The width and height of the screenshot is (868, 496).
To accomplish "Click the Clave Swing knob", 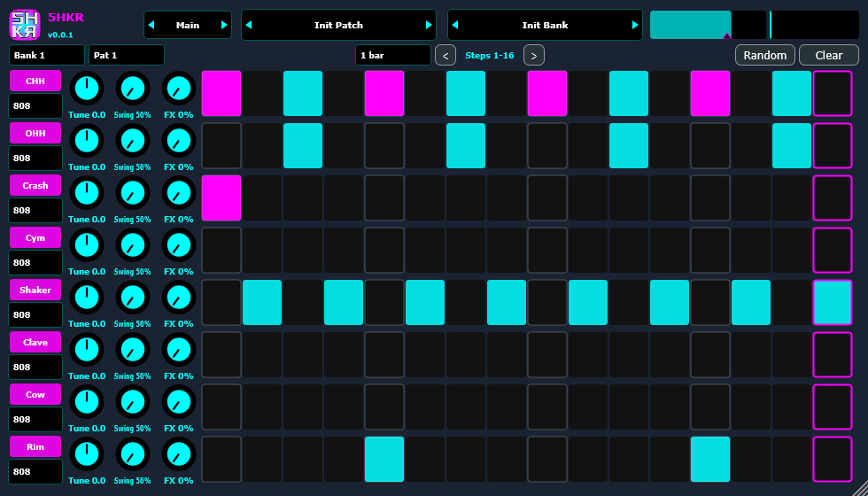I will pos(132,350).
